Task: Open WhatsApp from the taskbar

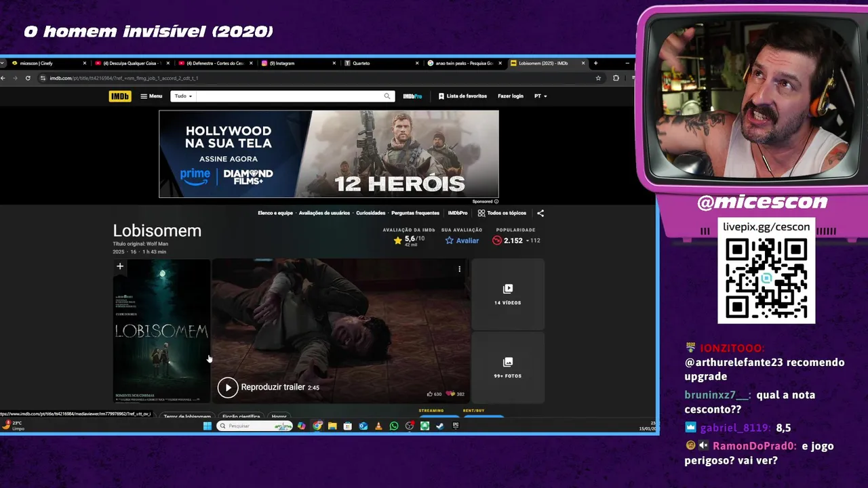Action: tap(394, 426)
